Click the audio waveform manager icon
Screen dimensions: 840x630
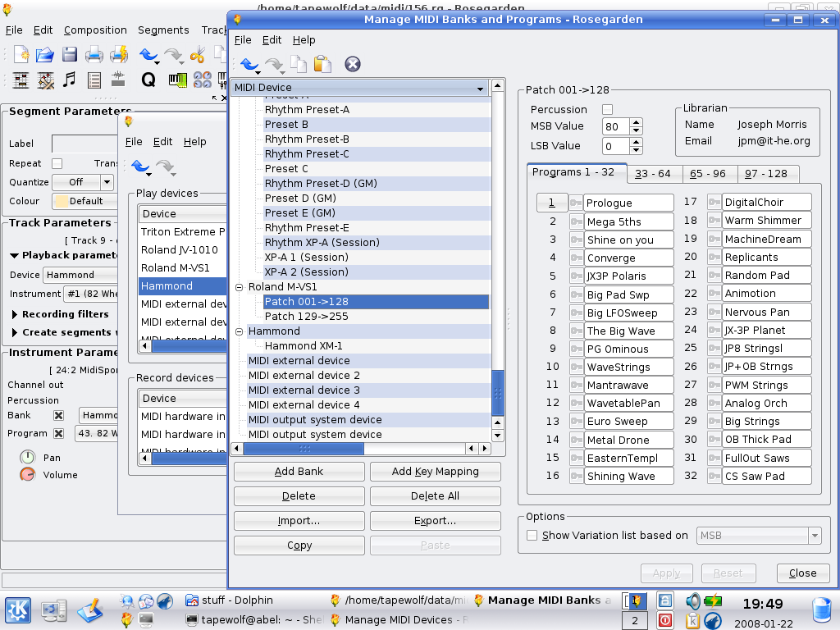[x=118, y=79]
